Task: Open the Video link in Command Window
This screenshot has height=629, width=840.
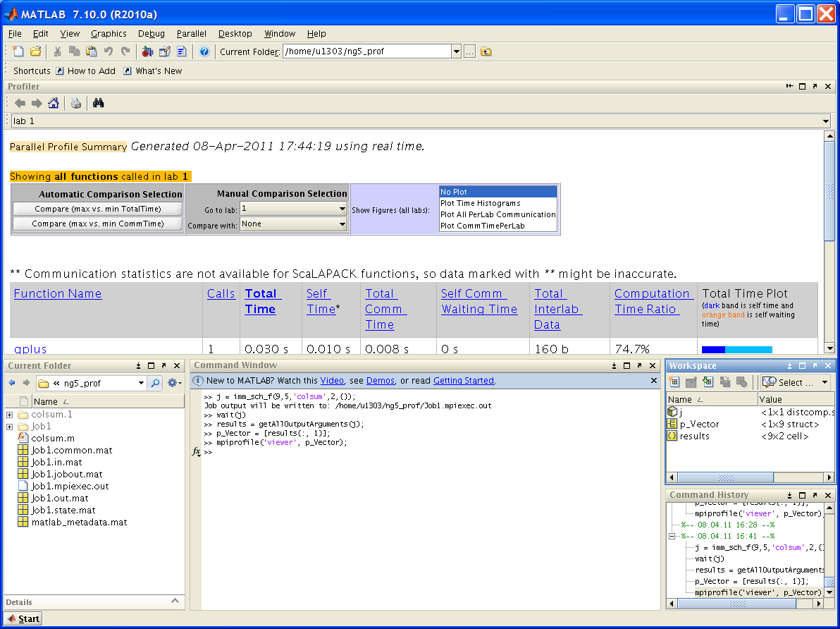Action: point(332,380)
